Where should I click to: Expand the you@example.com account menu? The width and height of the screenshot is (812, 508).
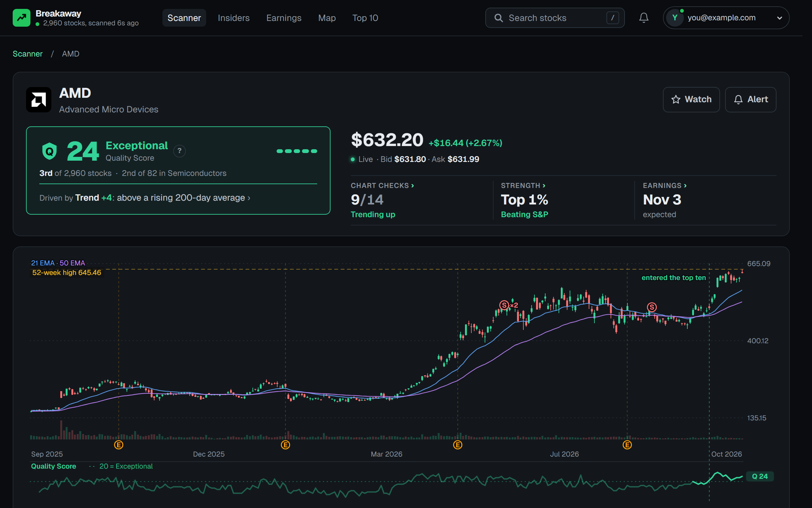pyautogui.click(x=726, y=18)
